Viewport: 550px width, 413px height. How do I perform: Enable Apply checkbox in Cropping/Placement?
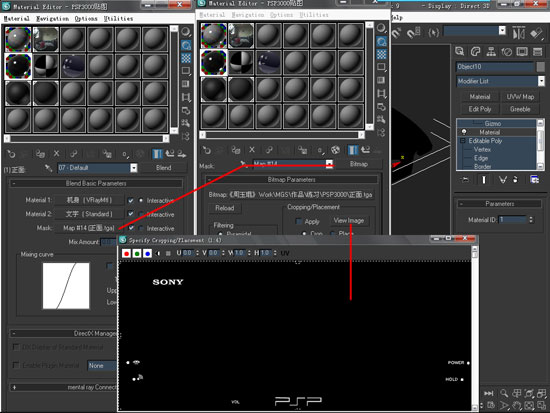[299, 221]
